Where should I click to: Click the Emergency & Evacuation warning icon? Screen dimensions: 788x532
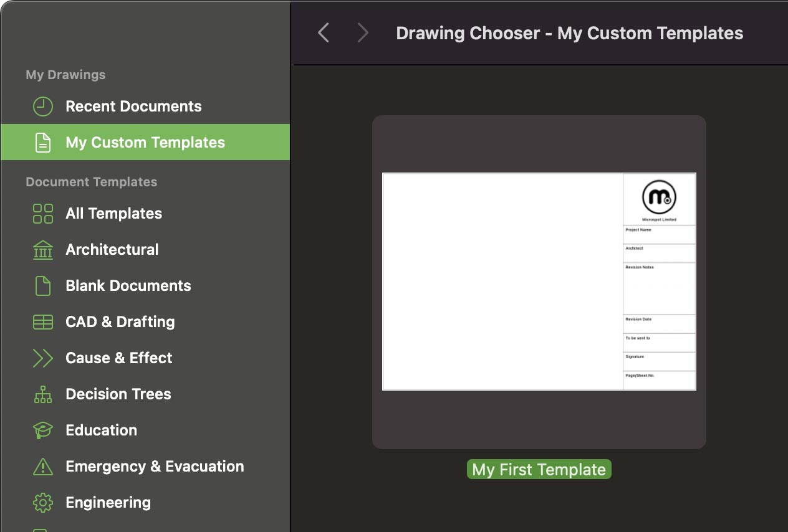tap(42, 467)
